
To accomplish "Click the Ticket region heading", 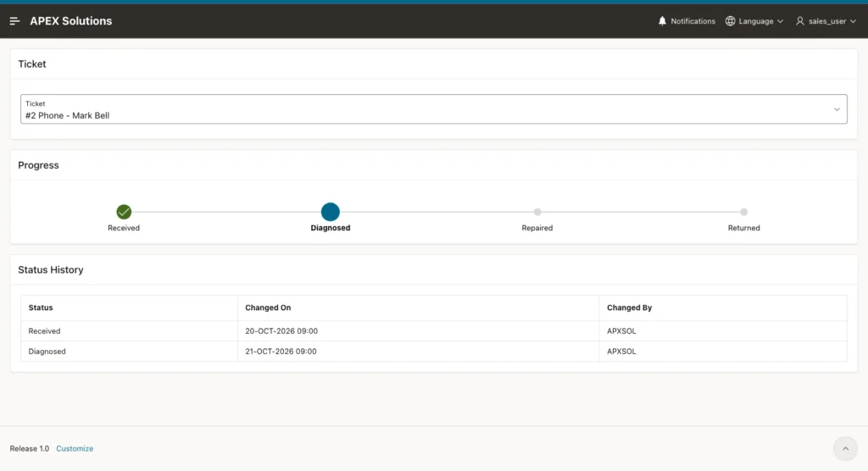I will (32, 64).
